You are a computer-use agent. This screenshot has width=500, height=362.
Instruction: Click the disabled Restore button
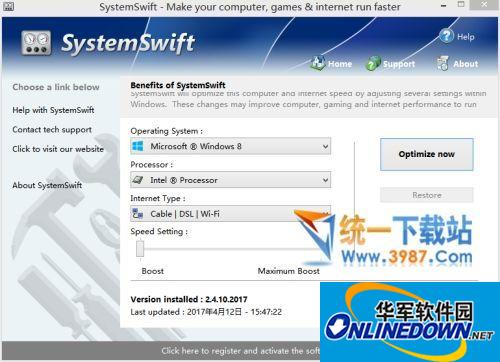pos(427,195)
